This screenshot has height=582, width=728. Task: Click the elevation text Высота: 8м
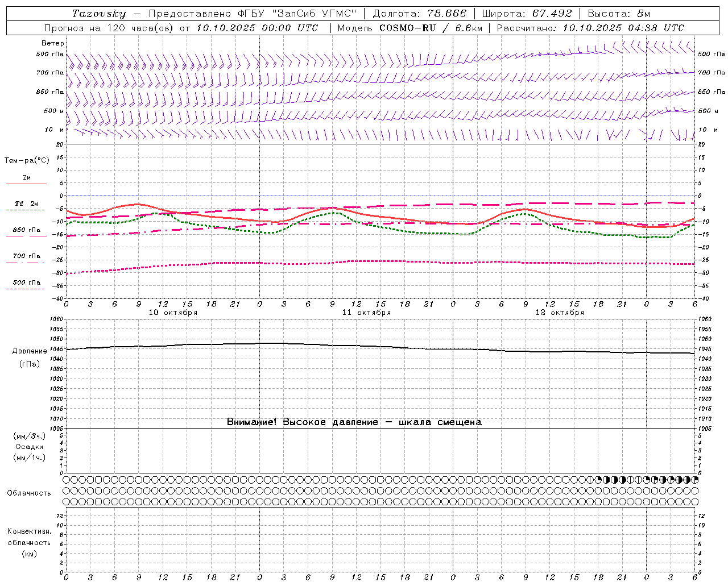619,14
